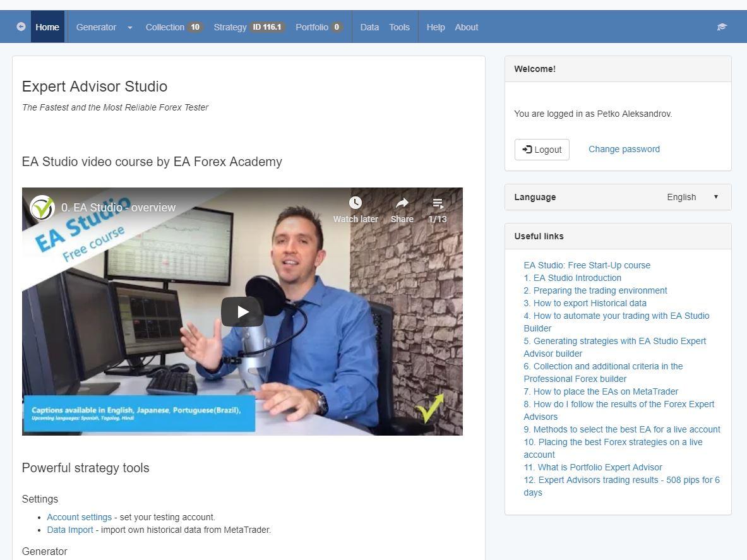
Task: Click the Logout button
Action: (542, 150)
